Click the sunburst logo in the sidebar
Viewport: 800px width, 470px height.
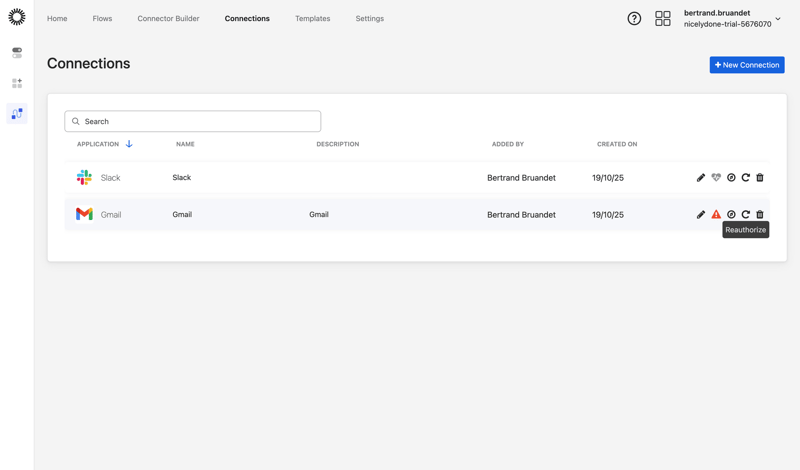[x=17, y=17]
